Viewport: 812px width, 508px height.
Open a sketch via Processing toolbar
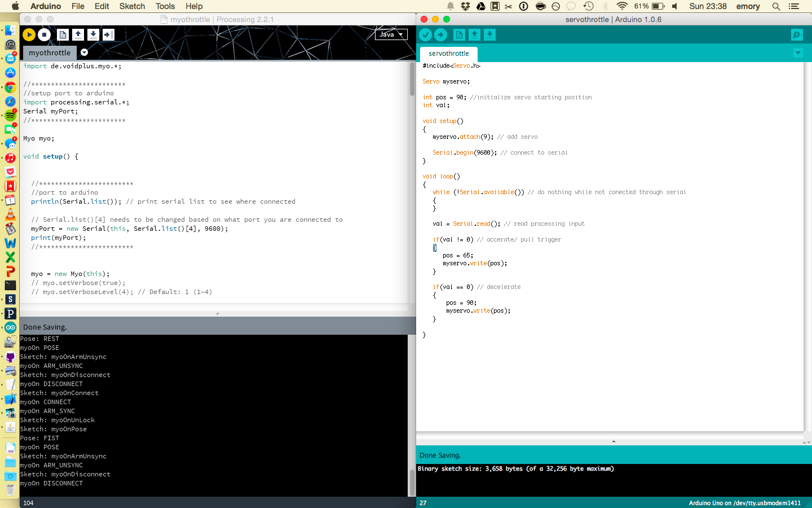[78, 34]
